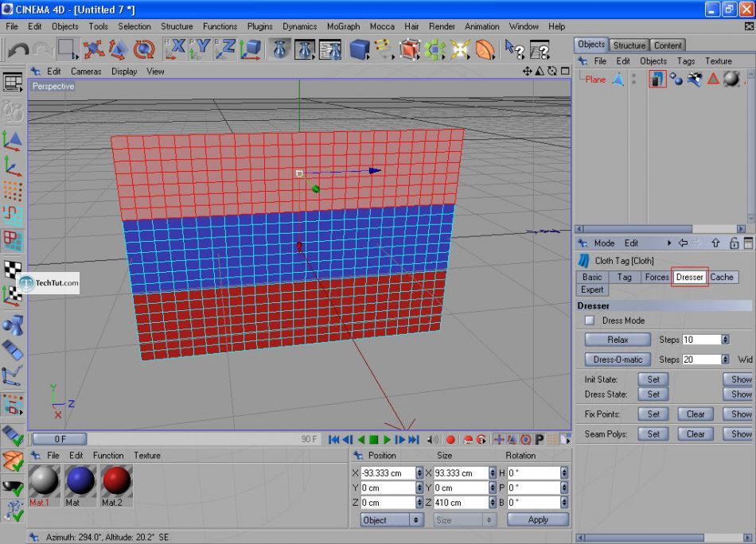Image resolution: width=756 pixels, height=544 pixels.
Task: Toggle autokeying icon in timeline
Action: (468, 440)
